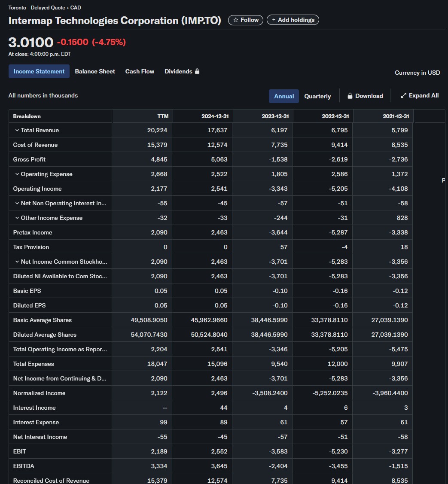
Task: Click TTM Diluted Average Shares 54,070.7430
Action: [149, 335]
